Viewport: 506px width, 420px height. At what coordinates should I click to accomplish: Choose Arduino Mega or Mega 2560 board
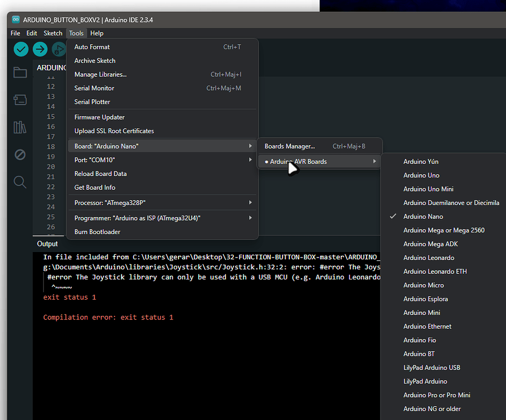pos(451,230)
